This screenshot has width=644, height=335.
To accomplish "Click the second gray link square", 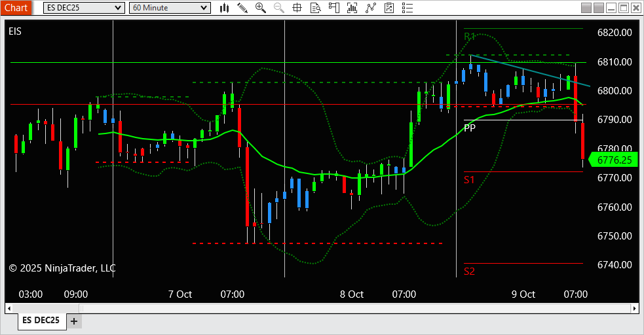I will [x=599, y=8].
